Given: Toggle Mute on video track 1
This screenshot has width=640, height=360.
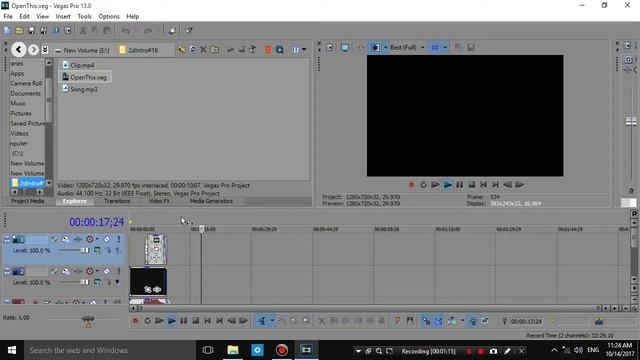Looking at the screenshot, I should [107, 239].
